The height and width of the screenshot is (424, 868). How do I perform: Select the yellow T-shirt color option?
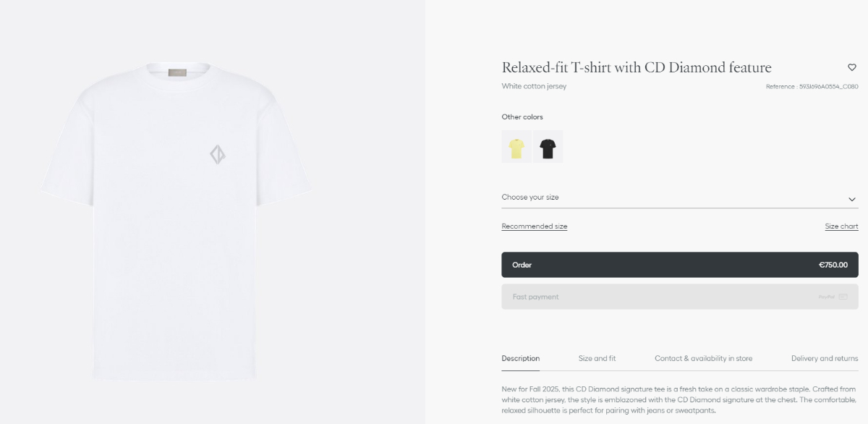click(x=516, y=147)
